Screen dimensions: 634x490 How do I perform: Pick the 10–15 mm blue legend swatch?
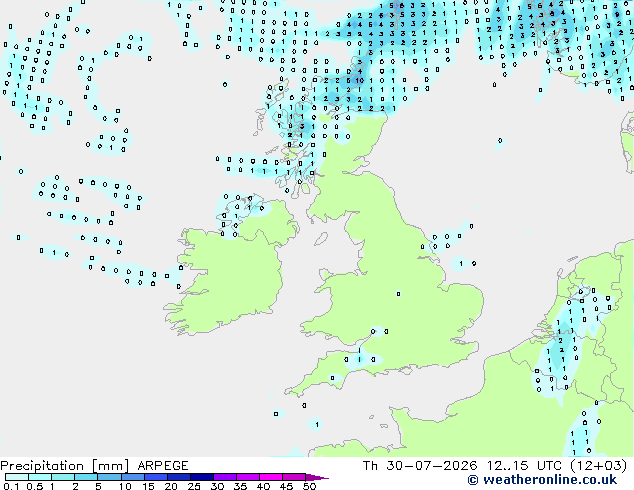pyautogui.click(x=132, y=477)
